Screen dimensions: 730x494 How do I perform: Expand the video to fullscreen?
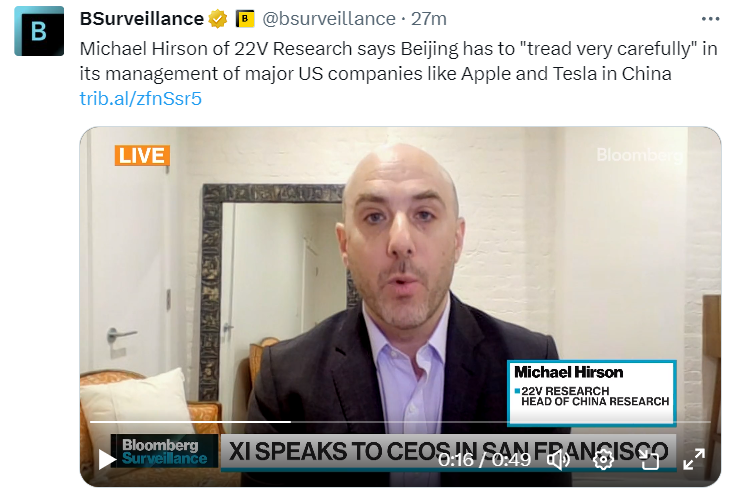click(694, 460)
